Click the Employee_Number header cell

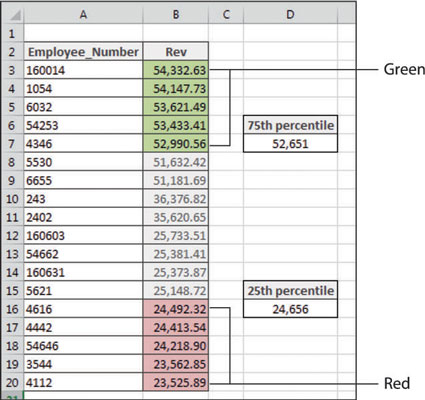83,52
